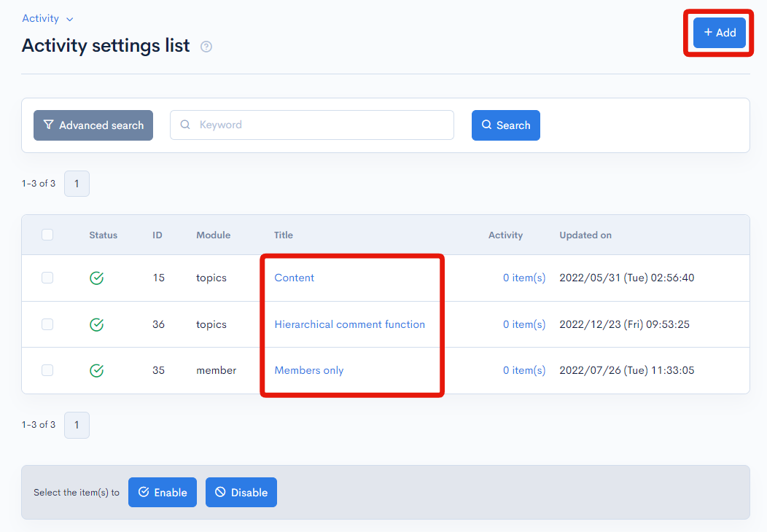
Task: Open the Members only link
Action: 309,370
